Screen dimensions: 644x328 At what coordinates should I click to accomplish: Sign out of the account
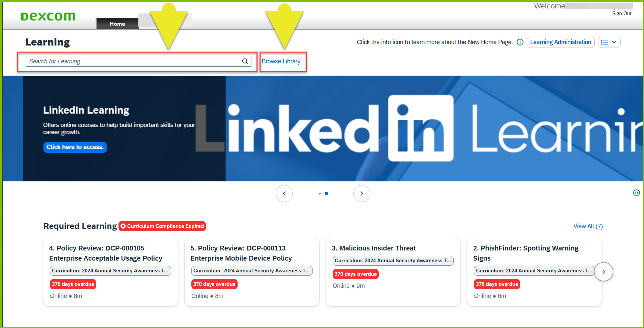tap(622, 13)
